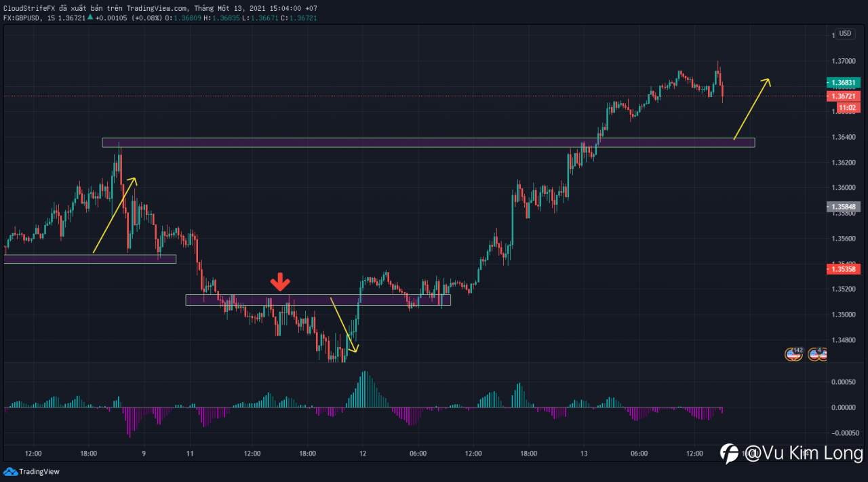Select the yellow down arrow near the low

pyautogui.click(x=344, y=325)
